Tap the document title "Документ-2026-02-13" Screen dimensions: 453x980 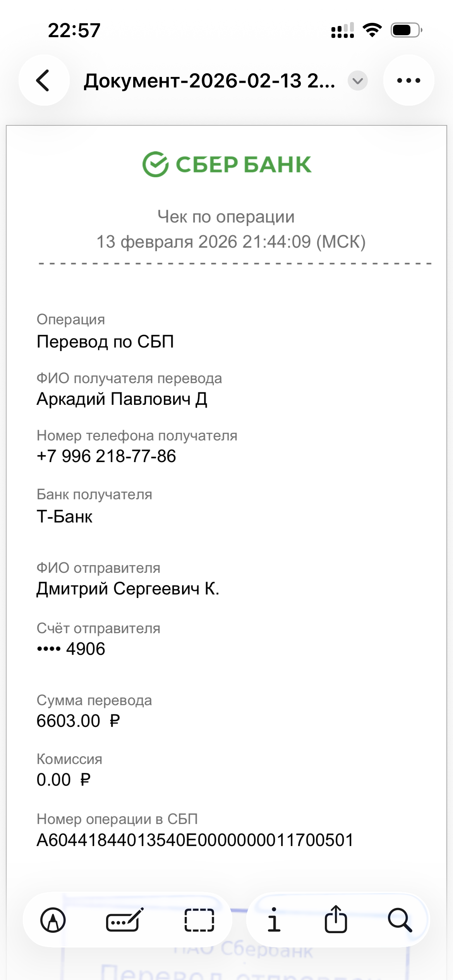point(209,81)
